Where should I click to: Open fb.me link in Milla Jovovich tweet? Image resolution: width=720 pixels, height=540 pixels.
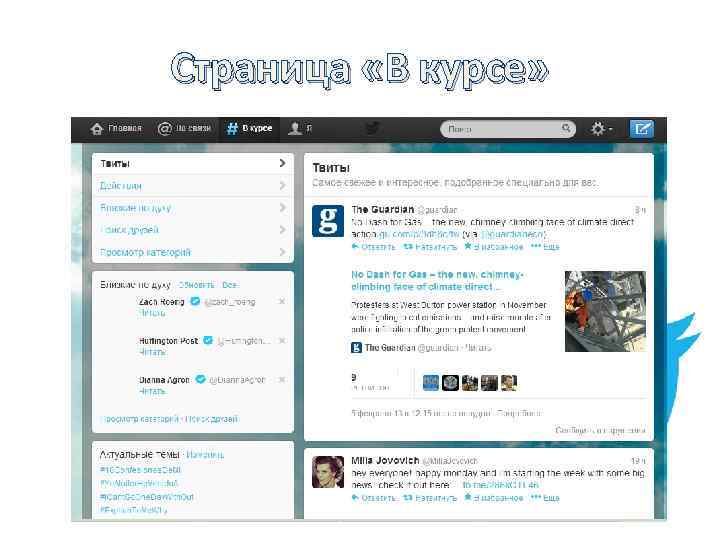(x=501, y=485)
